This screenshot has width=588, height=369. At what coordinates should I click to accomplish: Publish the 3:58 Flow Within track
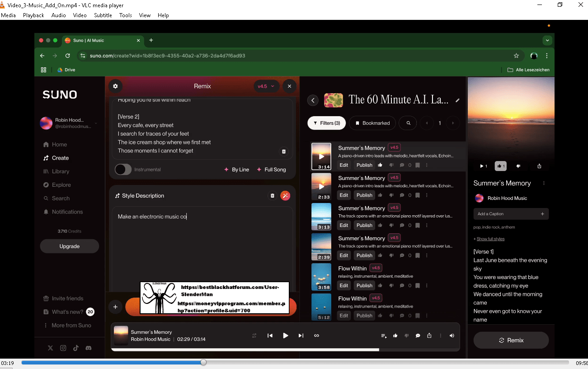coord(364,285)
